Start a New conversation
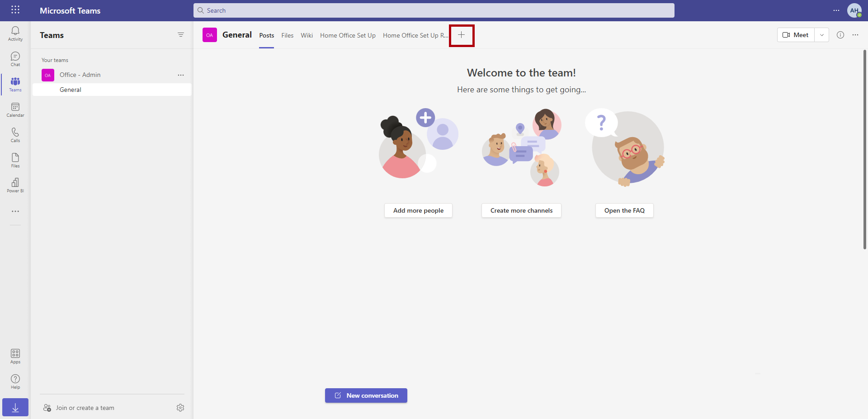Screen dimensions: 868x419 [366, 395]
